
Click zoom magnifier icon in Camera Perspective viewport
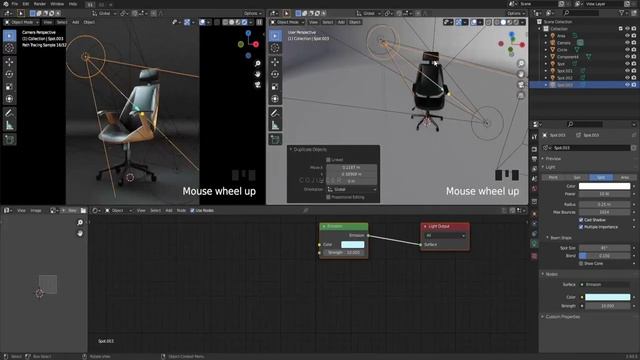tap(258, 64)
